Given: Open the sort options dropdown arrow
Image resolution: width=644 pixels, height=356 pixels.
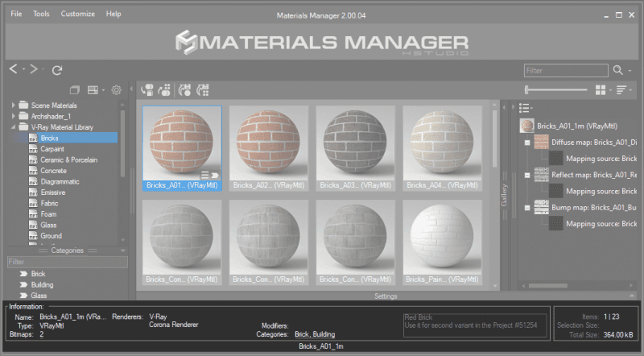Looking at the screenshot, I should (630, 90).
